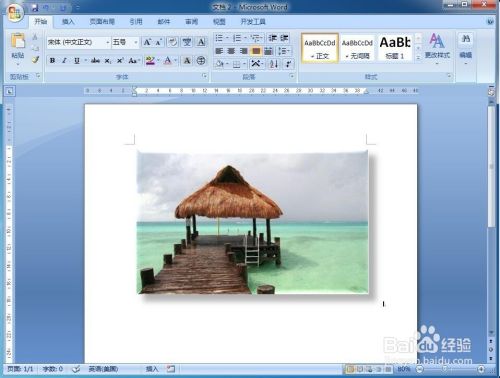Open the Numbering list dropdown
The width and height of the screenshot is (500, 378).
pyautogui.click(x=245, y=38)
